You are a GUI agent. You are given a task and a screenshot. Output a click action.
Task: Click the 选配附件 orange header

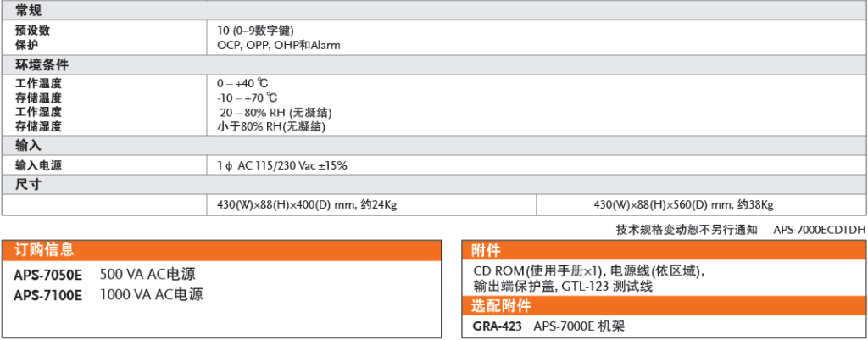(664, 306)
